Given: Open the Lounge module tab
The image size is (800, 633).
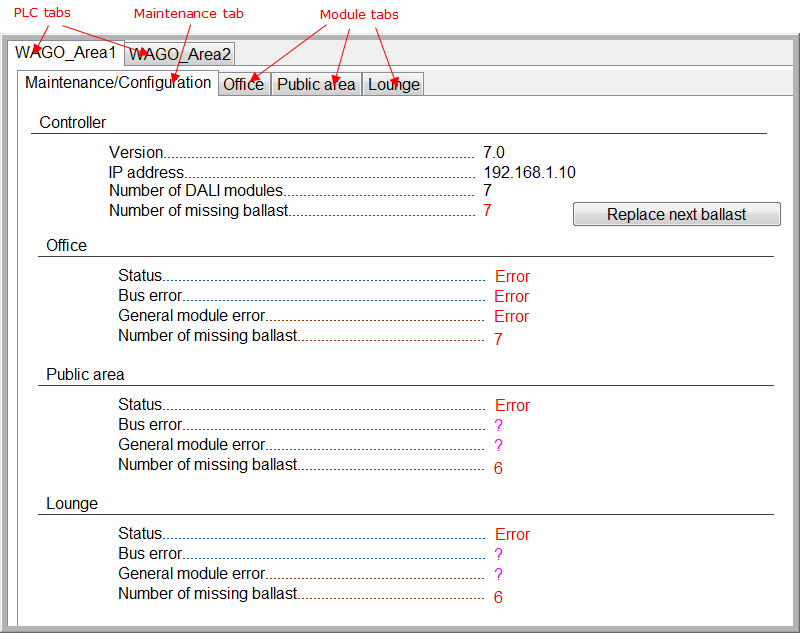Looking at the screenshot, I should tap(393, 84).
